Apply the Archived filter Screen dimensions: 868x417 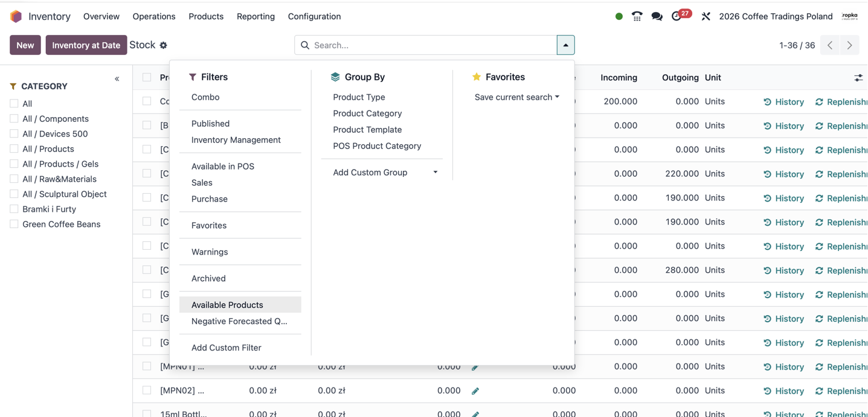(240, 279)
